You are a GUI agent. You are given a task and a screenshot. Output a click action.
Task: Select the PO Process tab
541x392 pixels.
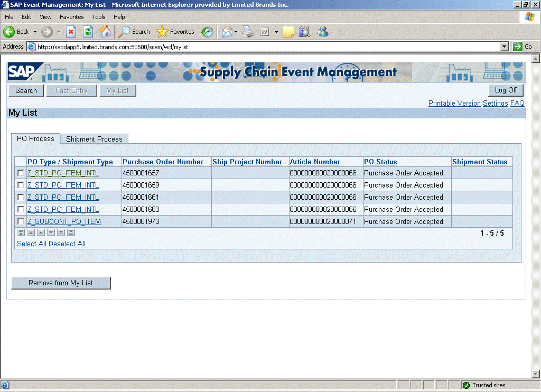tap(35, 139)
